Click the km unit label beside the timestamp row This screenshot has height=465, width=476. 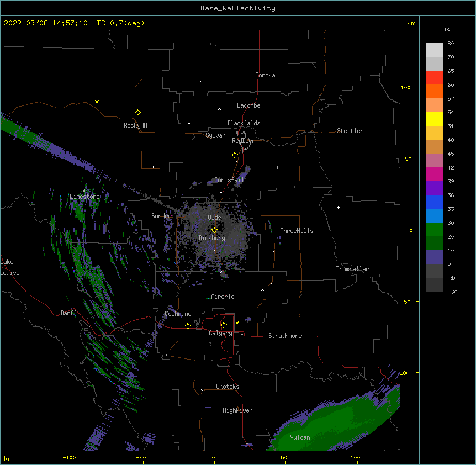click(x=411, y=23)
